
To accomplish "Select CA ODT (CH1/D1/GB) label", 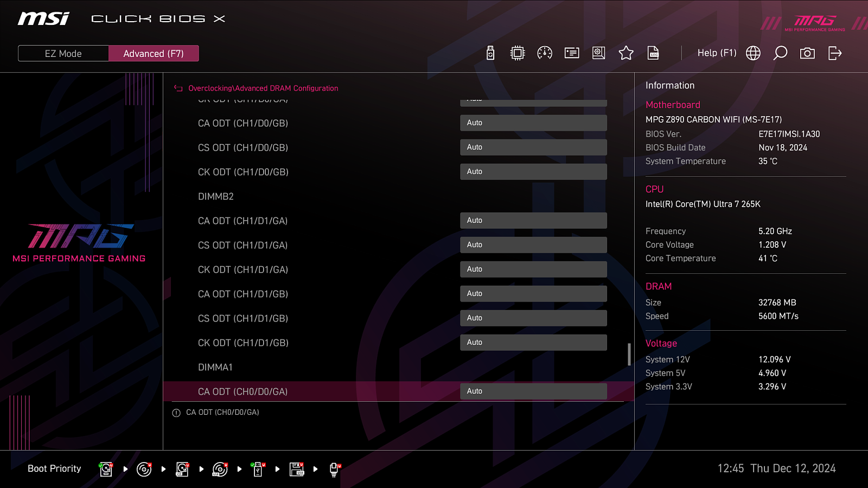I will 243,294.
